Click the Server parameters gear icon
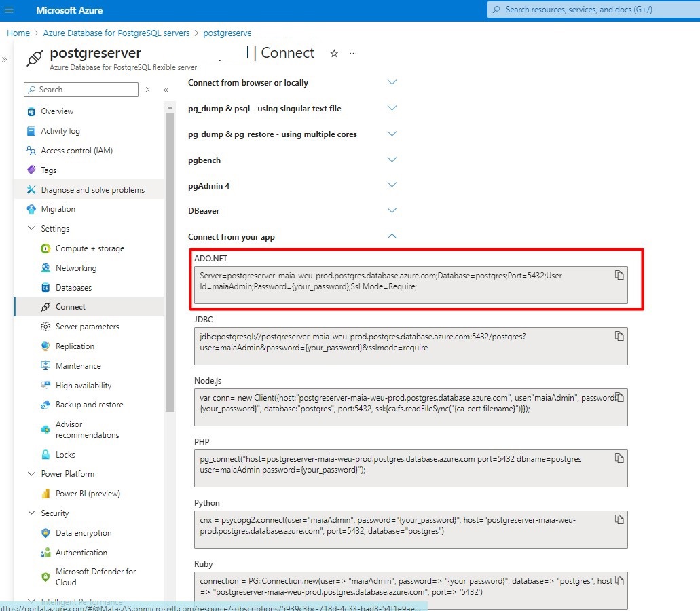The image size is (700, 611). [45, 327]
